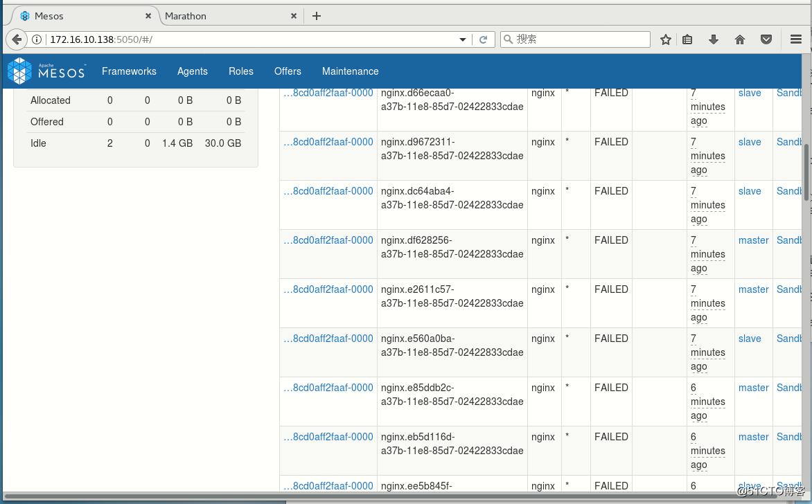Open the Maintenance page
The image size is (812, 504).
pos(350,71)
